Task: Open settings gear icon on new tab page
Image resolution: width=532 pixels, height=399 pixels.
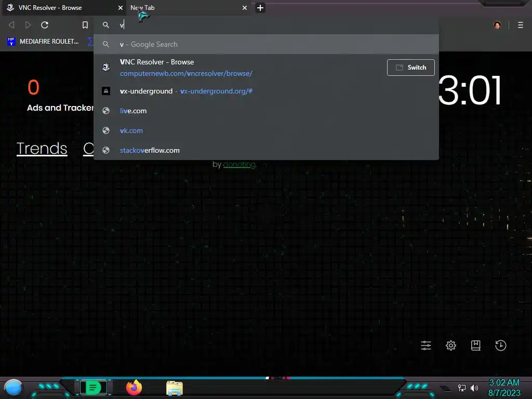Action: coord(451,345)
